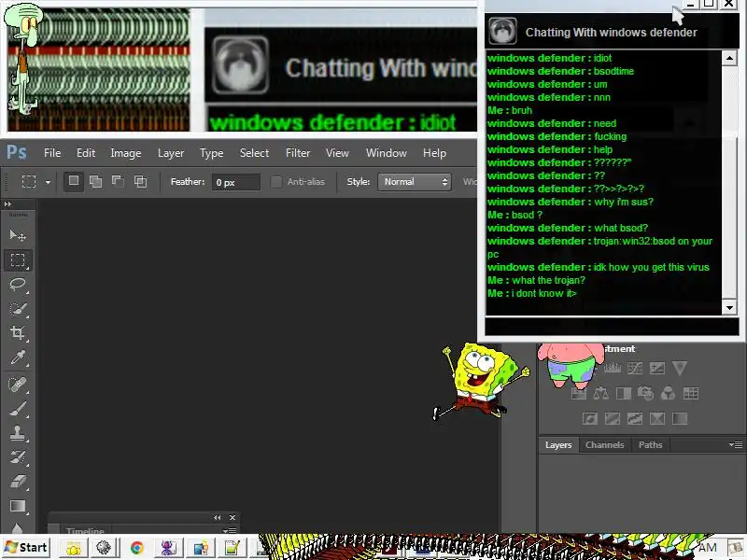Select the Brush tool
Image resolution: width=747 pixels, height=560 pixels.
pyautogui.click(x=18, y=409)
